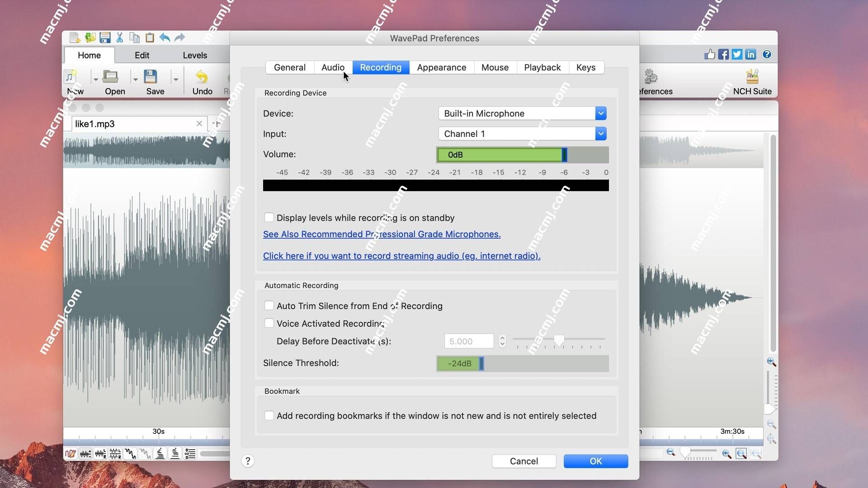Switch to the General preferences tab
Screen dimensions: 868x488
click(x=290, y=67)
